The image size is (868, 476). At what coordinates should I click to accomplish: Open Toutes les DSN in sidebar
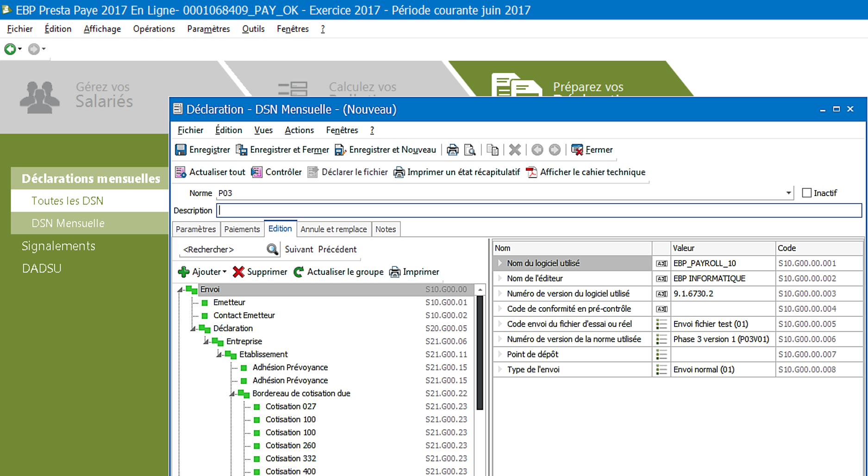pyautogui.click(x=68, y=201)
